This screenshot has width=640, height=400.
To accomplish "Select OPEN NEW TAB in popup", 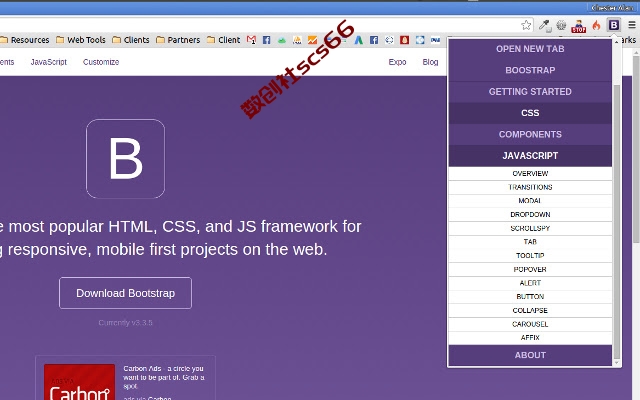I will coord(530,49).
